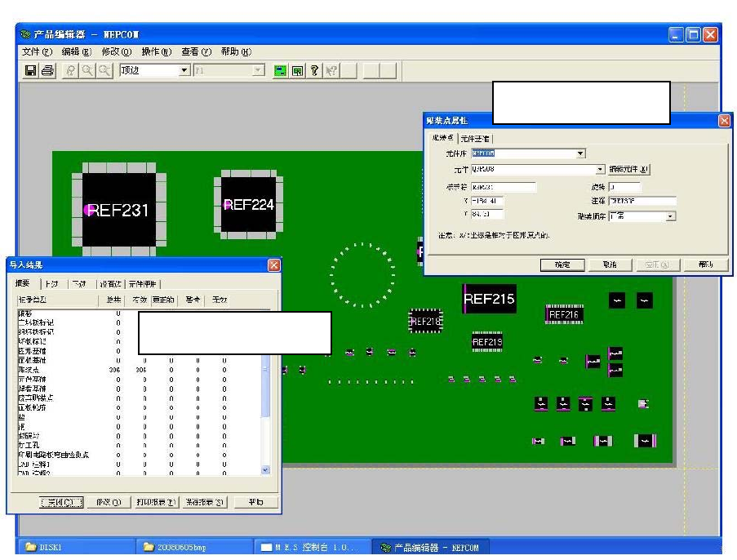The width and height of the screenshot is (737, 560).
Task: Click the zoom in magnifier icon
Action: coord(87,72)
